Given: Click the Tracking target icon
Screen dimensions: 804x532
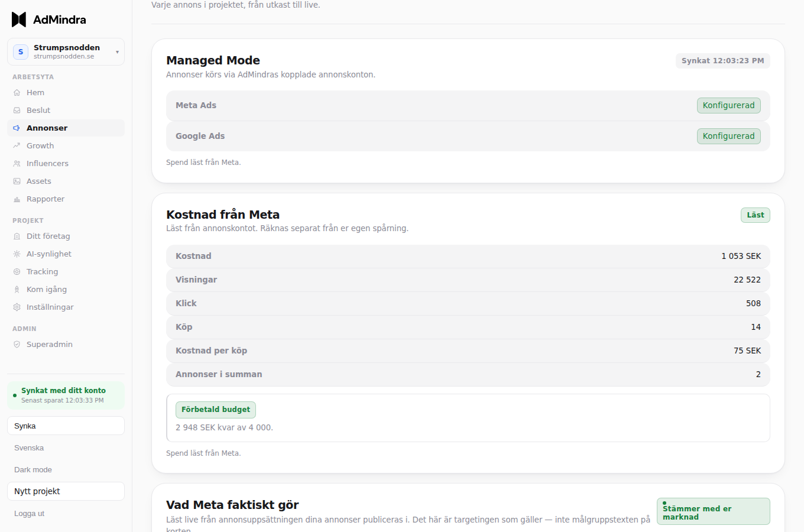Looking at the screenshot, I should point(17,272).
